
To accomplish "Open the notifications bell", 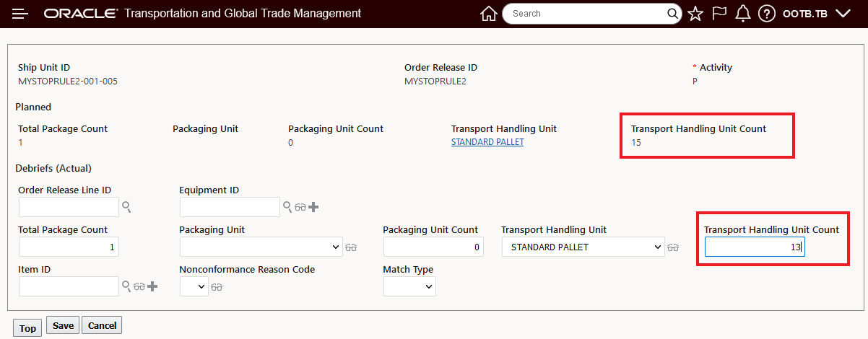I will 742,14.
